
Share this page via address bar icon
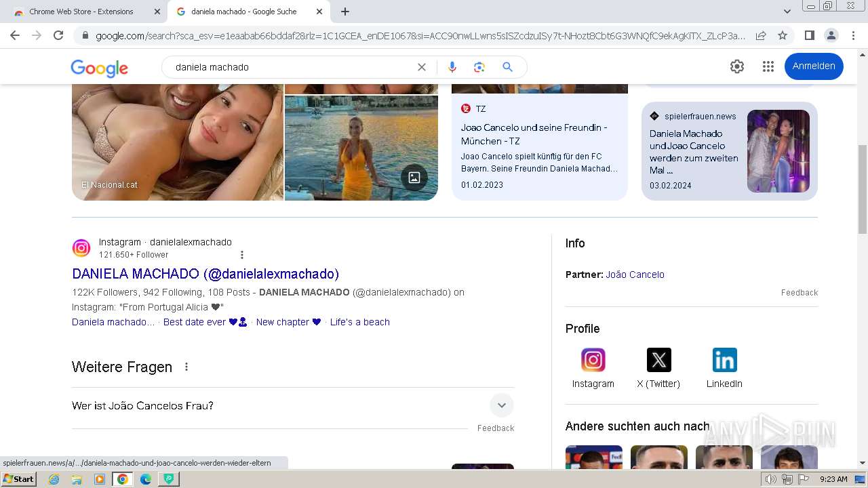click(x=761, y=35)
